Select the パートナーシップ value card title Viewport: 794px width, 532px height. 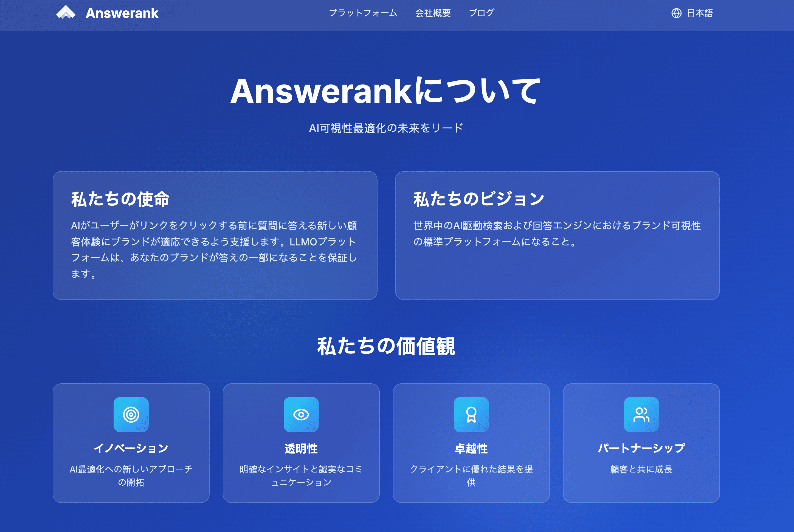click(x=641, y=448)
